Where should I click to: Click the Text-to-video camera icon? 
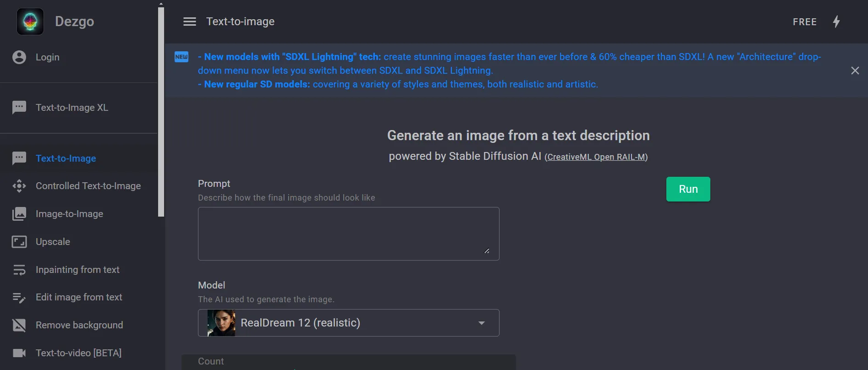pyautogui.click(x=19, y=353)
